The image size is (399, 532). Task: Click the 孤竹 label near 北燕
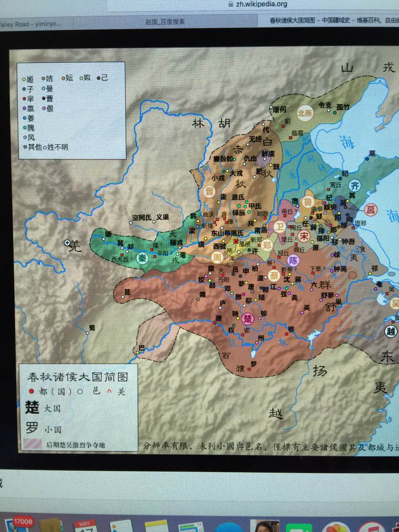click(x=343, y=106)
